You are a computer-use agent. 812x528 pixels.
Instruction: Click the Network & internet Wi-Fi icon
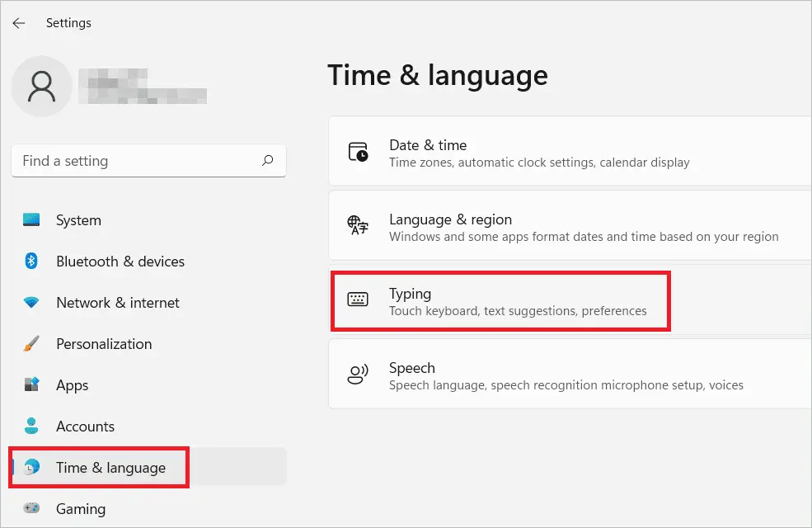pyautogui.click(x=31, y=303)
